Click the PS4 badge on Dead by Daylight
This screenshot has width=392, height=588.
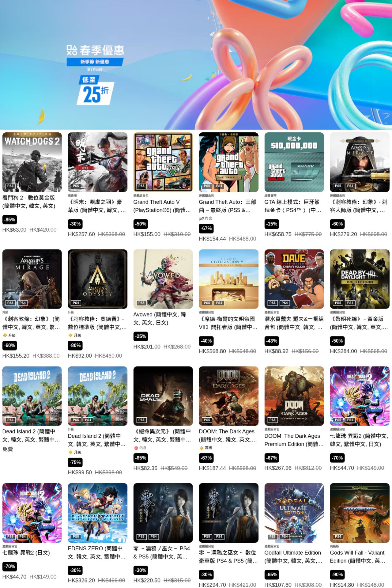pos(350,303)
